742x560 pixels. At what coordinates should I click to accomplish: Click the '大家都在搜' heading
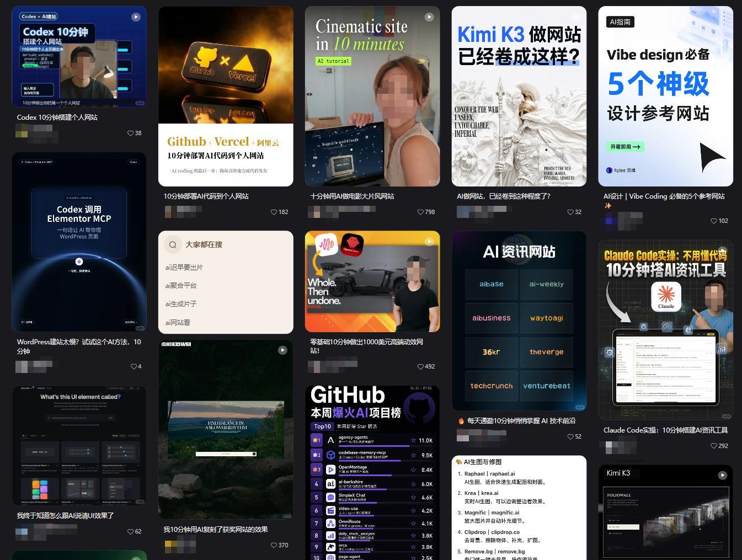click(204, 244)
